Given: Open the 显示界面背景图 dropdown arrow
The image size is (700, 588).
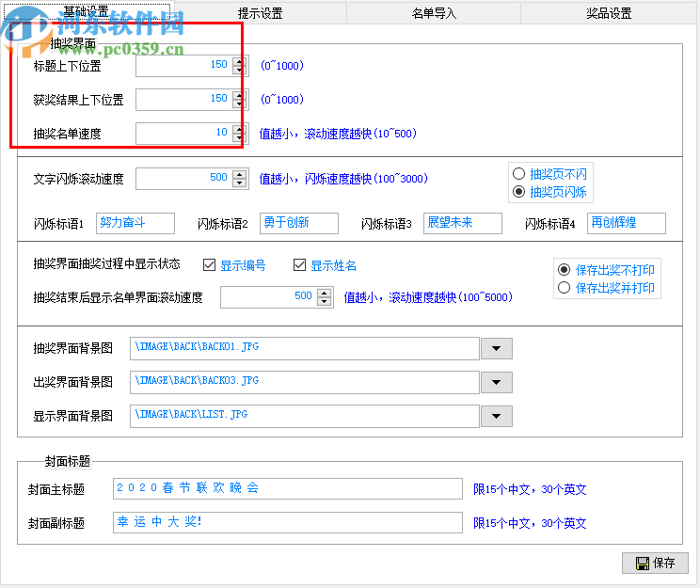Looking at the screenshot, I should pyautogui.click(x=496, y=416).
